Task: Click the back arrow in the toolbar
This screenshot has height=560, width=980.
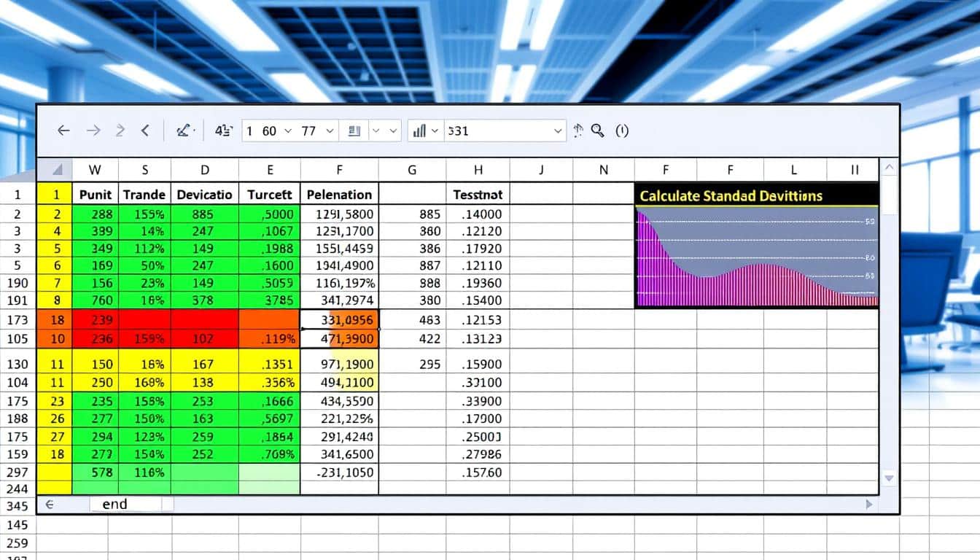Action: coord(63,131)
